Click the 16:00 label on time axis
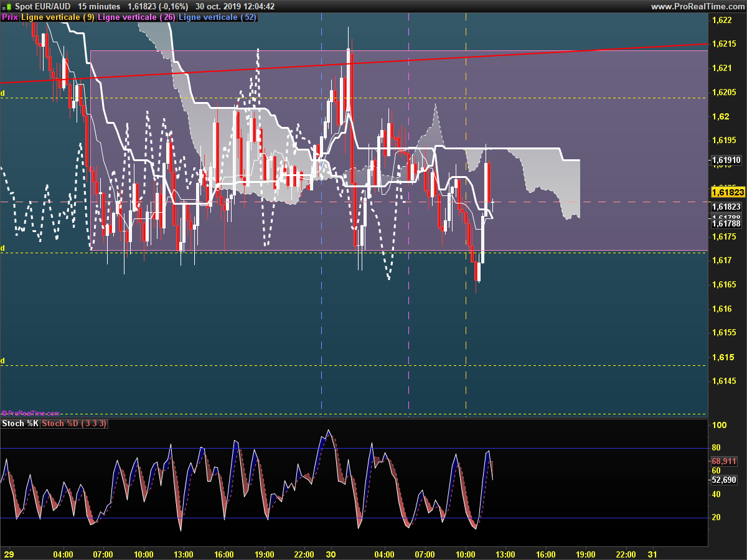The image size is (747, 560). 223,554
